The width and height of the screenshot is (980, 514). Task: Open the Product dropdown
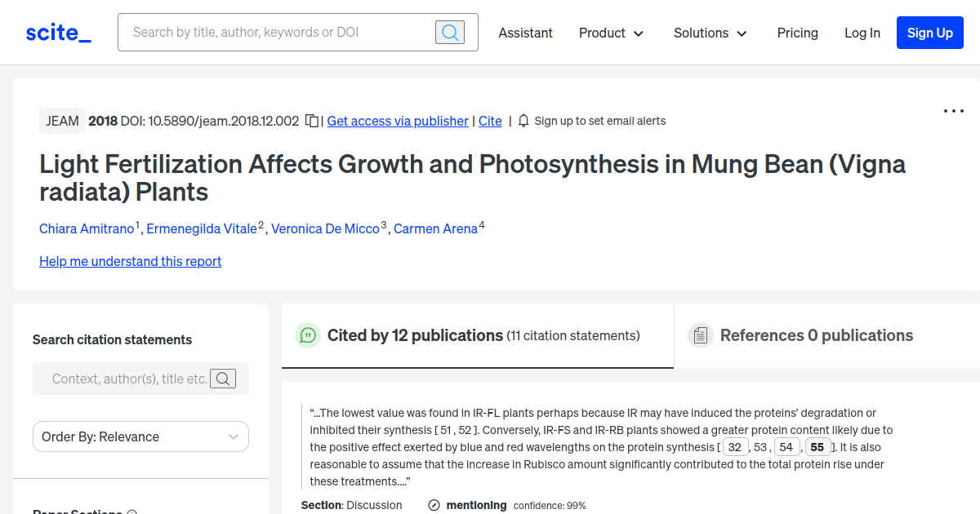[611, 33]
